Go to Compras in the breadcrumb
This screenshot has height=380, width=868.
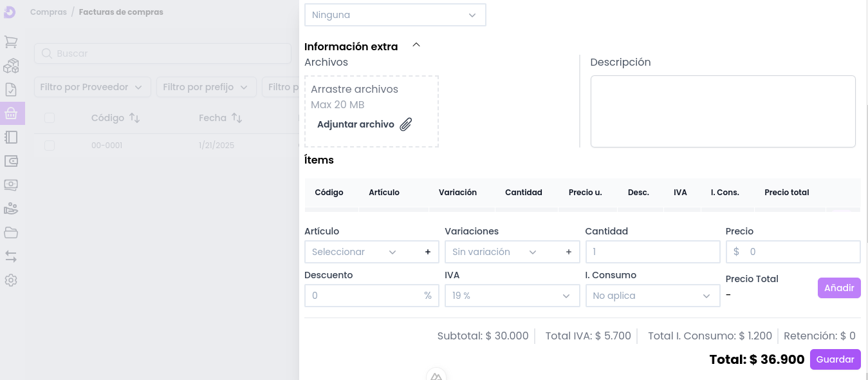click(48, 12)
